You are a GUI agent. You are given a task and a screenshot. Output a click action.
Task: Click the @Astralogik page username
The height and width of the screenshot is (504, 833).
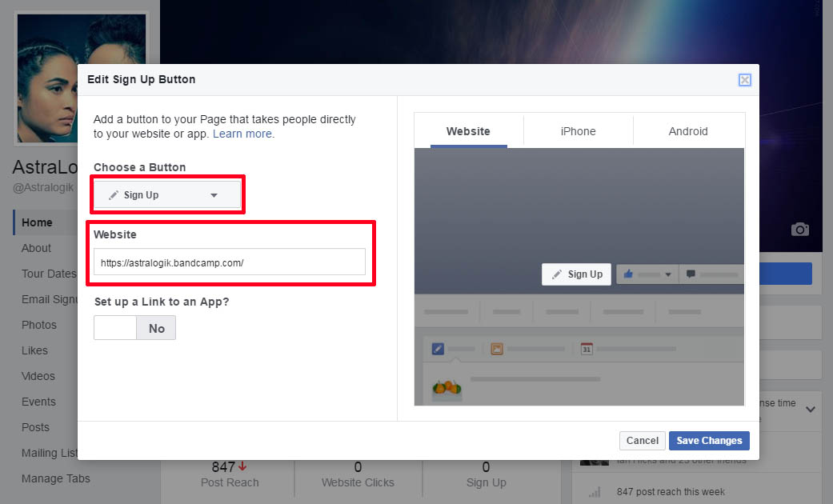pos(43,187)
